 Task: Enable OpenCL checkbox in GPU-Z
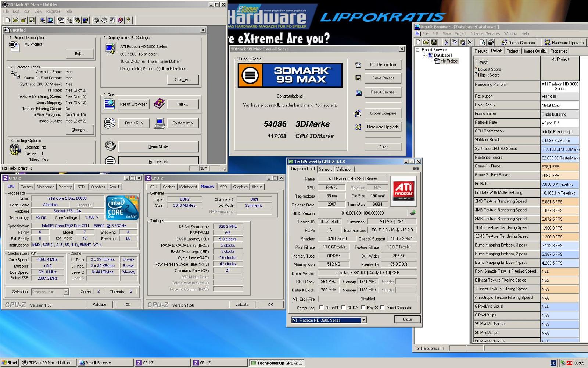pos(322,308)
